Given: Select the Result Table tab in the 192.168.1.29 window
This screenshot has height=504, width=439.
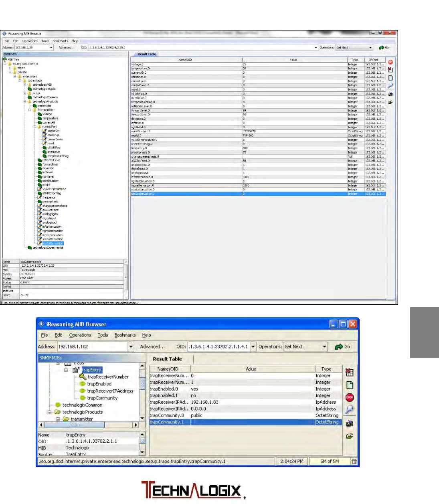Looking at the screenshot, I should pyautogui.click(x=146, y=54).
